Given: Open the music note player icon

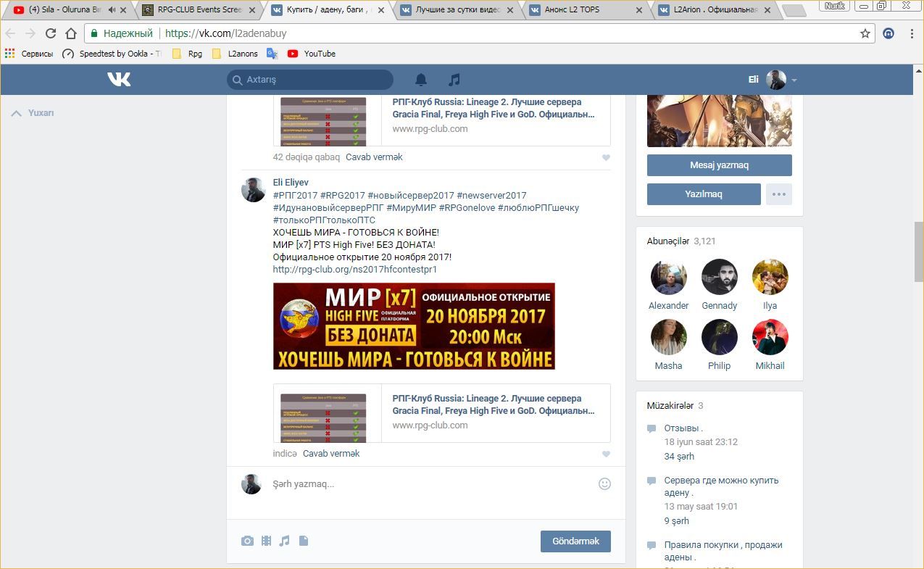Looking at the screenshot, I should pyautogui.click(x=454, y=80).
